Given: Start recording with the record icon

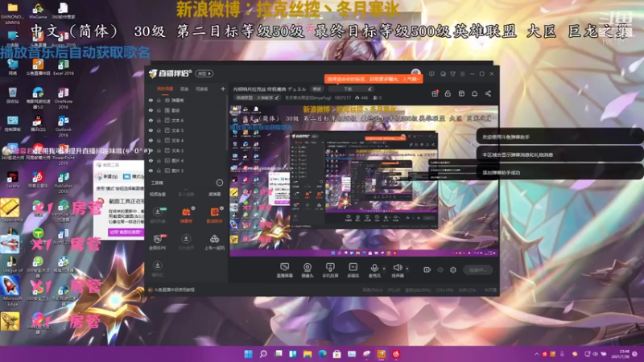Looking at the screenshot, I should (427, 269).
